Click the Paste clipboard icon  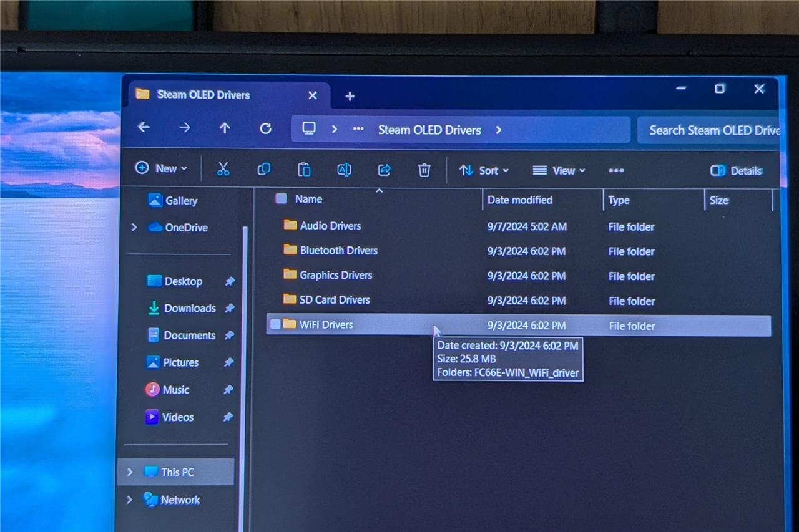304,170
